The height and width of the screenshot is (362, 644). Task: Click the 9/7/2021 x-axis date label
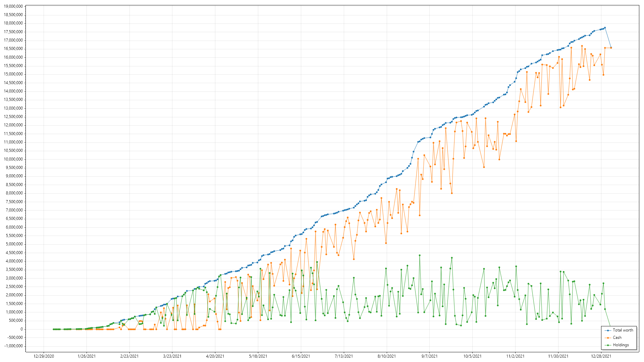tap(429, 356)
